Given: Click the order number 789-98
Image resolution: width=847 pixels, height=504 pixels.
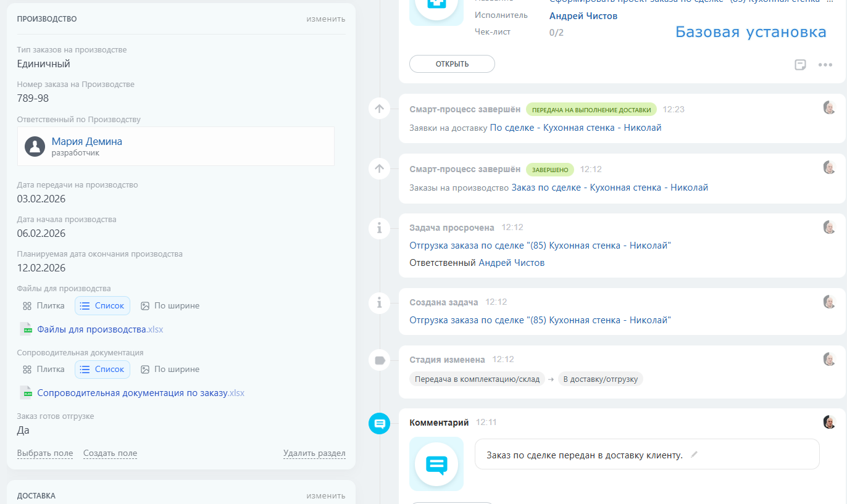Looking at the screenshot, I should tap(33, 98).
